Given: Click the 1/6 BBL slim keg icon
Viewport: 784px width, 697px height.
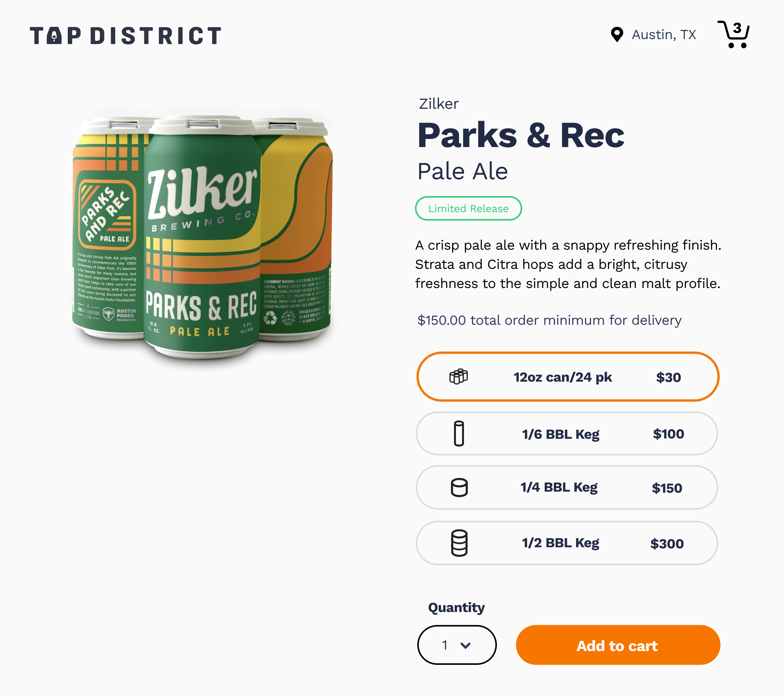Looking at the screenshot, I should pyautogui.click(x=459, y=434).
